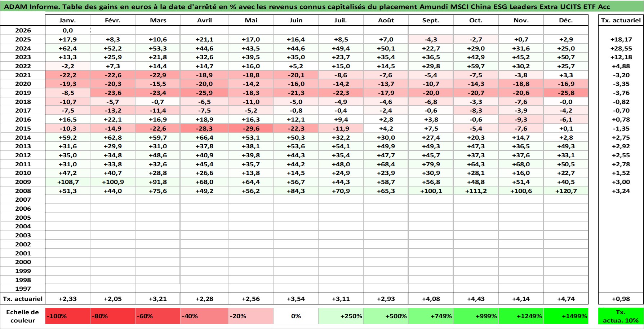The width and height of the screenshot is (644, 329).
Task: Click the +500% green scale swatch
Action: (386, 316)
